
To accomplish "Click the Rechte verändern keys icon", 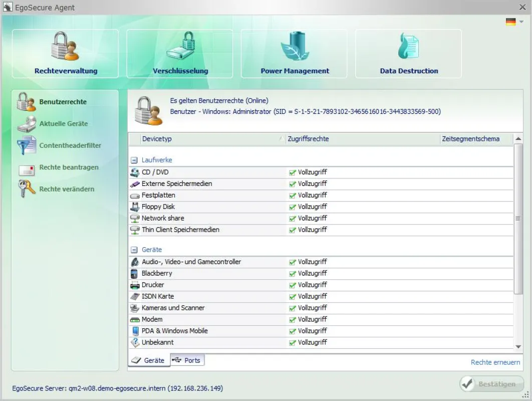I will coord(27,188).
